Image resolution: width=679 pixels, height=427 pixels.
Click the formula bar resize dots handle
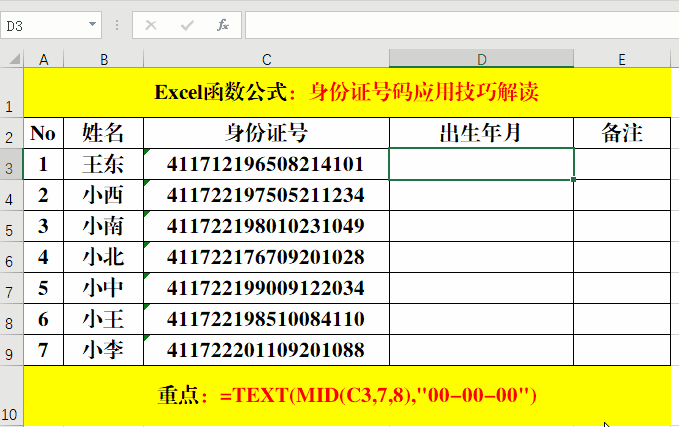click(117, 26)
